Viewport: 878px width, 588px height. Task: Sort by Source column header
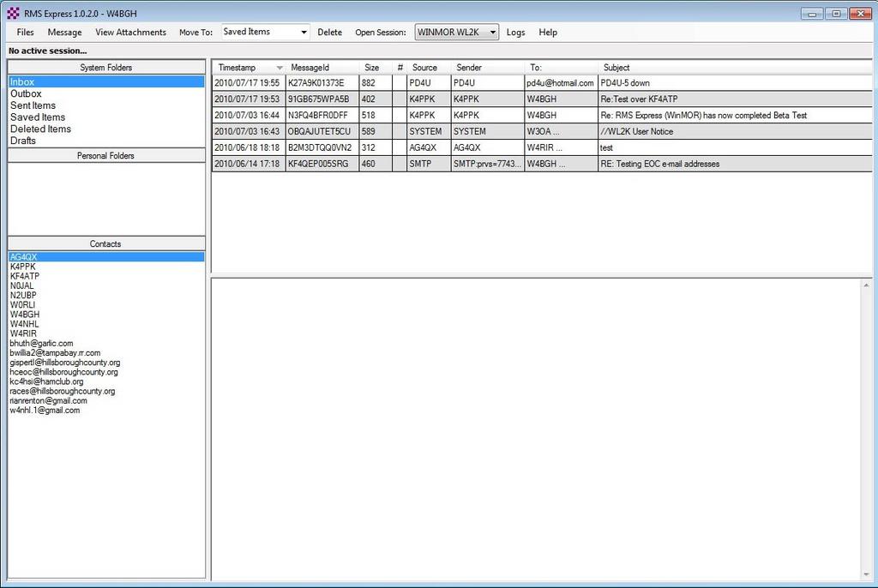pyautogui.click(x=429, y=67)
